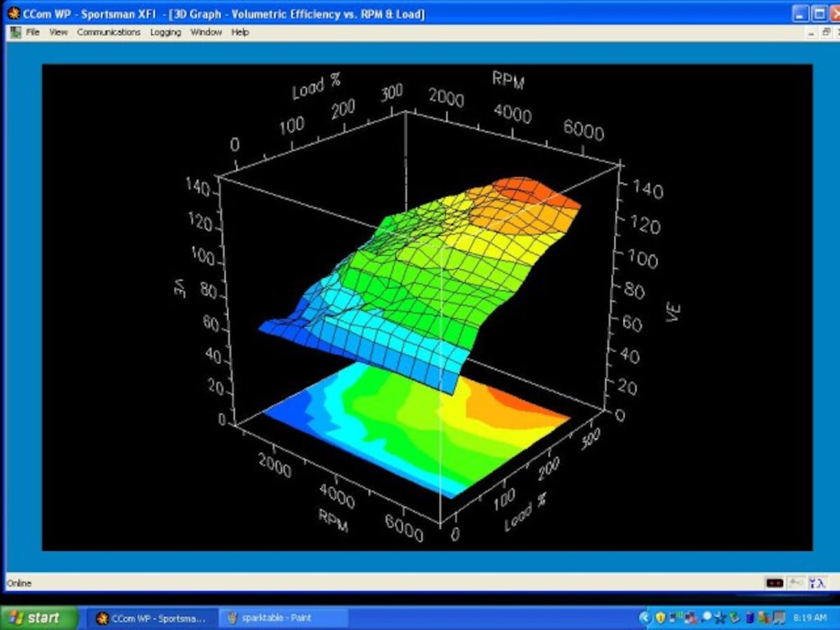This screenshot has width=840, height=630.
Task: Open the Communications menu
Action: click(x=108, y=31)
